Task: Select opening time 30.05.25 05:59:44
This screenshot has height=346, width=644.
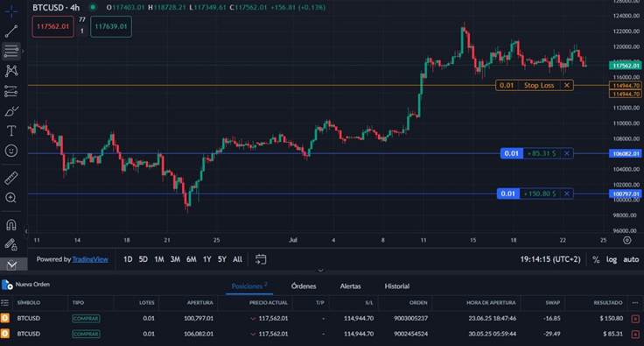Action: click(x=493, y=334)
